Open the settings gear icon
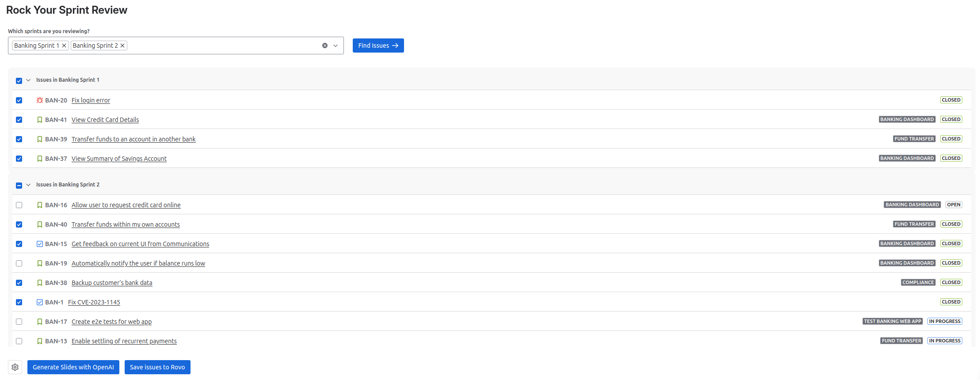This screenshot has height=380, width=980. click(x=15, y=367)
